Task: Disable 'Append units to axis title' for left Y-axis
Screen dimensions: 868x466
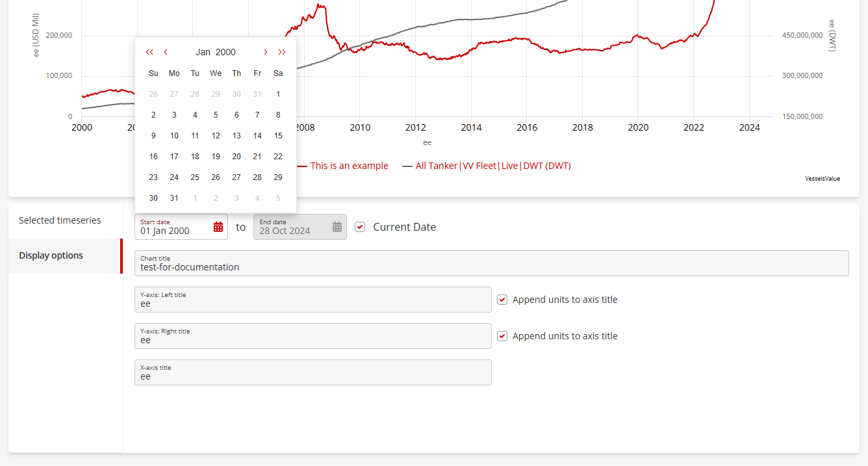Action: [x=502, y=299]
